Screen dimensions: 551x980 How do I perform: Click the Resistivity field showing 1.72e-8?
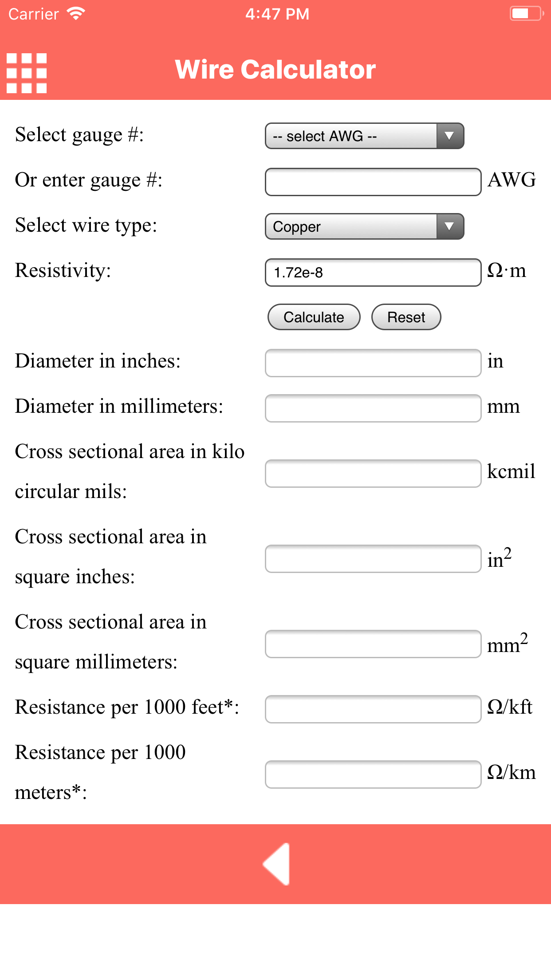click(373, 273)
